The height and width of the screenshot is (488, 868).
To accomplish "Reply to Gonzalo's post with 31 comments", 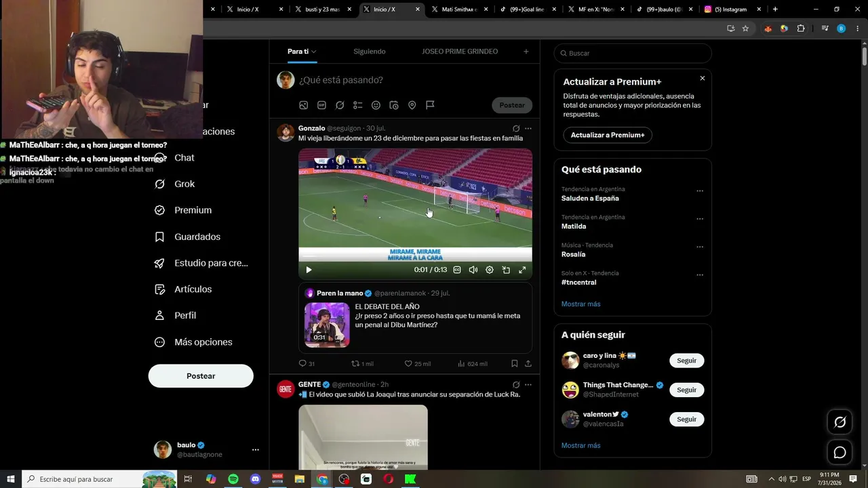I will tap(307, 364).
